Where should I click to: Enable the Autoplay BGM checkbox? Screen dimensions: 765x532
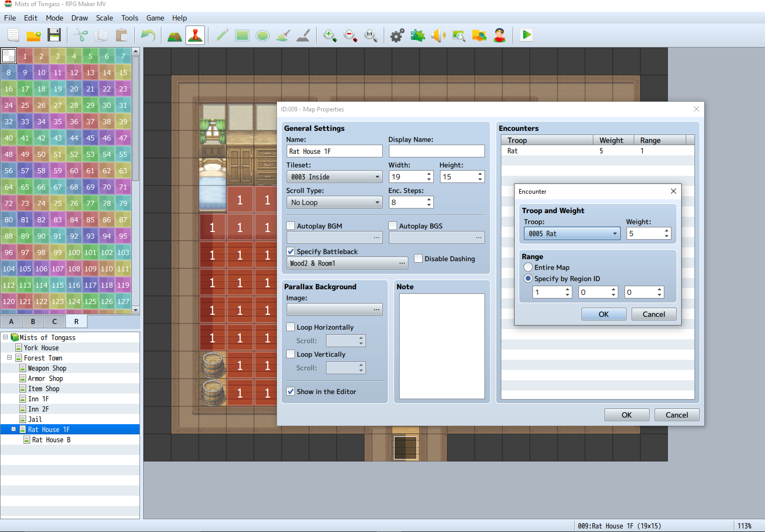[291, 226]
